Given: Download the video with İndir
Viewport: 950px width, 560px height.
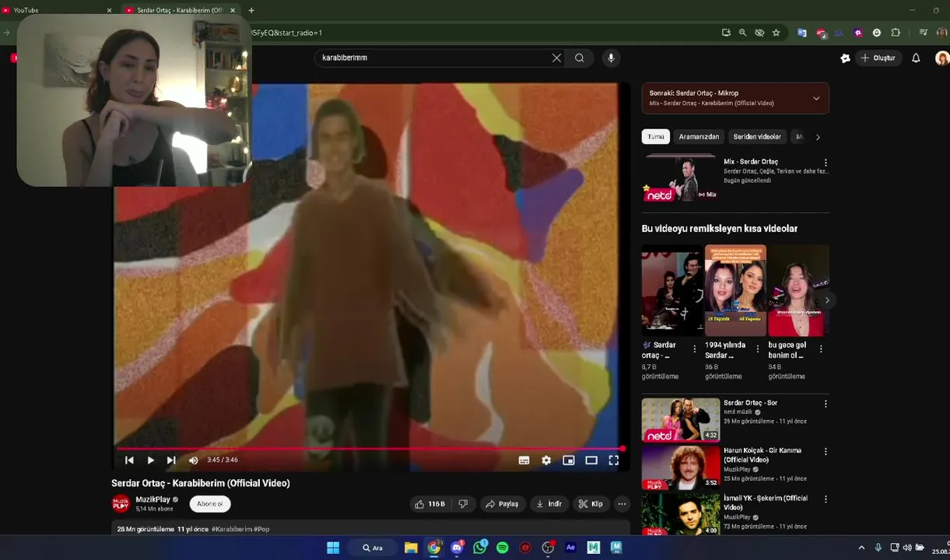Looking at the screenshot, I should 549,504.
